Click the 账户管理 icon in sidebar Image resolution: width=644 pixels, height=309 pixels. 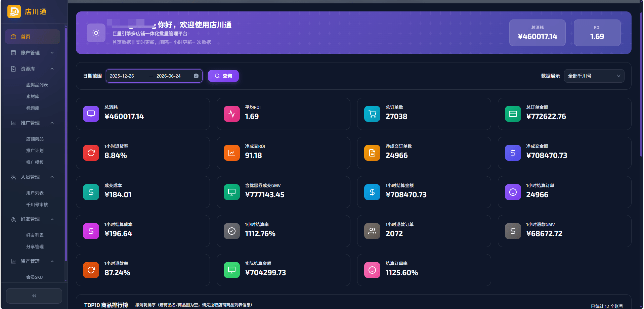point(13,53)
